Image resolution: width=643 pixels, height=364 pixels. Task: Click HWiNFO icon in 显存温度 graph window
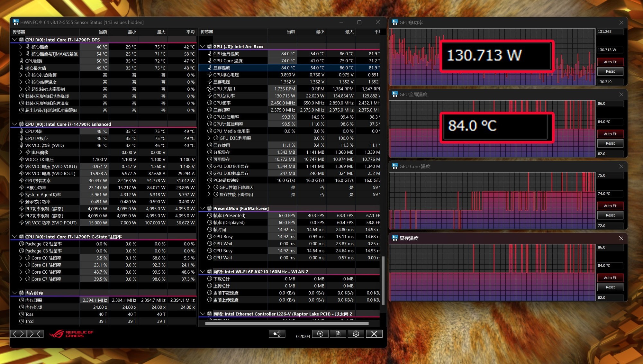395,238
